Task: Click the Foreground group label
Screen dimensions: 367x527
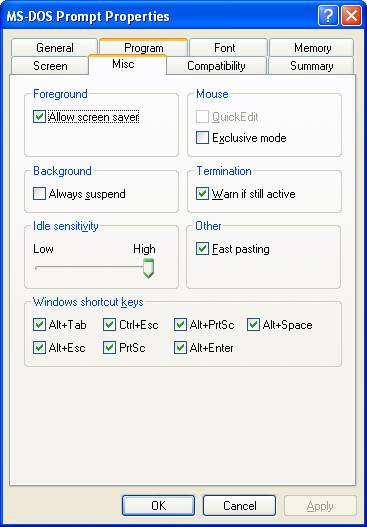Action: click(x=60, y=94)
